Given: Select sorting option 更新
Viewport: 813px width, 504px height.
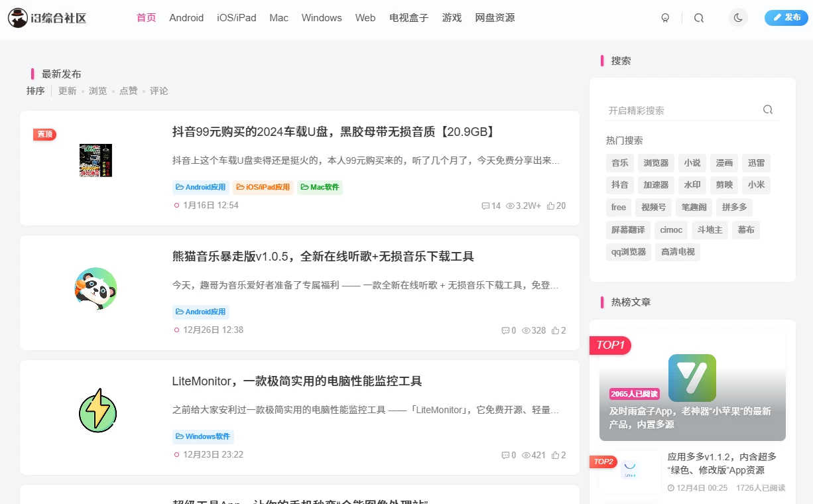Looking at the screenshot, I should [x=67, y=91].
